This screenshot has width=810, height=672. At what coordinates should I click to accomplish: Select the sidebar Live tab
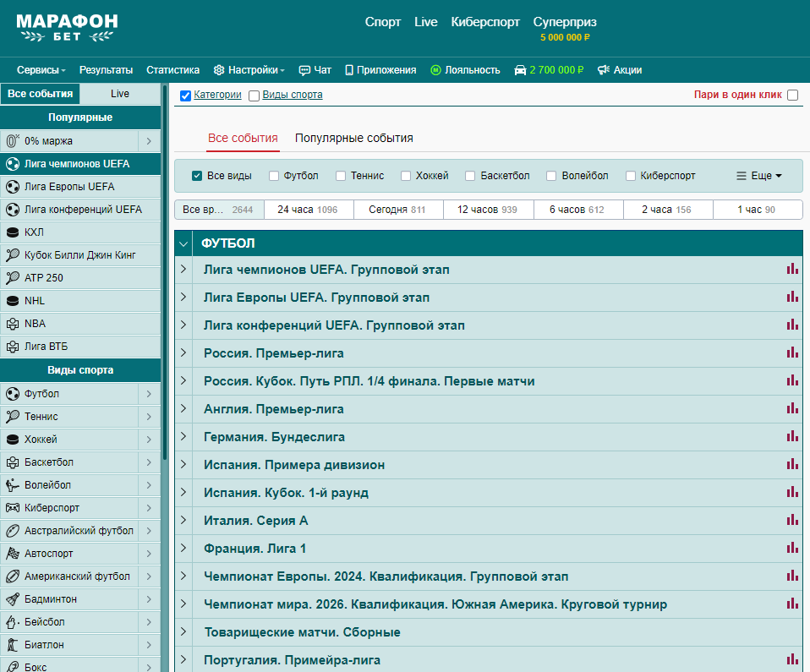tap(120, 94)
